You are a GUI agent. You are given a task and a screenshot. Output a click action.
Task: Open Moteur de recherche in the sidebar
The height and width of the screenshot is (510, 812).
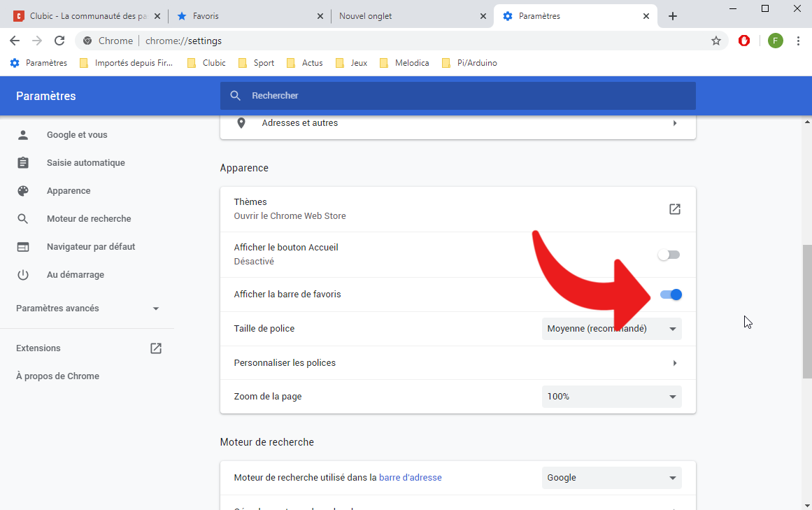[89, 218]
